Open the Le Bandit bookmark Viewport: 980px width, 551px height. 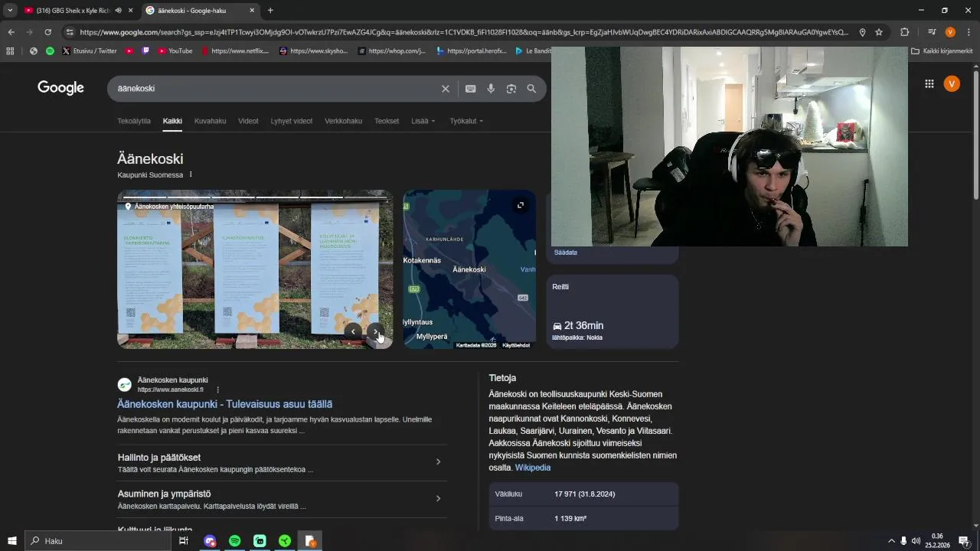point(533,51)
